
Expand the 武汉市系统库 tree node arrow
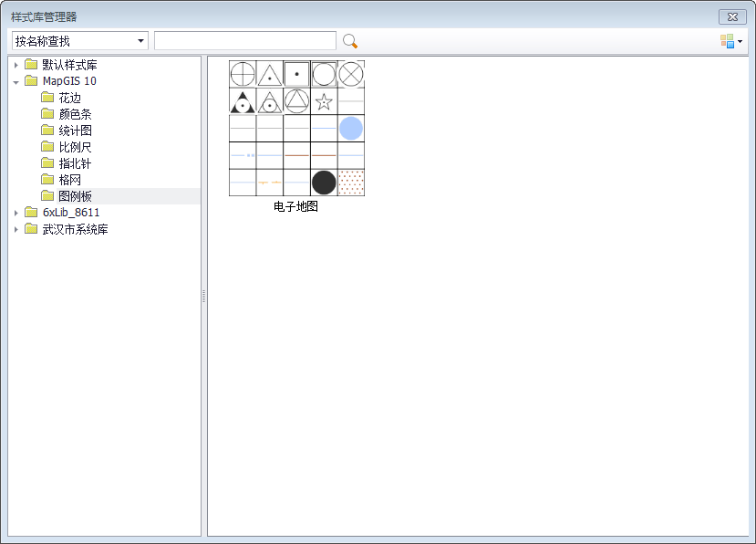(16, 229)
